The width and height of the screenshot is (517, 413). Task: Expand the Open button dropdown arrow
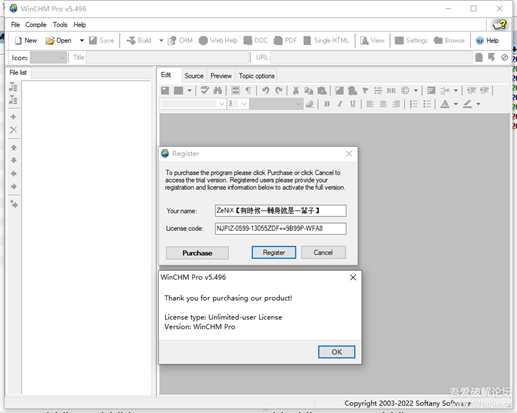coord(82,41)
